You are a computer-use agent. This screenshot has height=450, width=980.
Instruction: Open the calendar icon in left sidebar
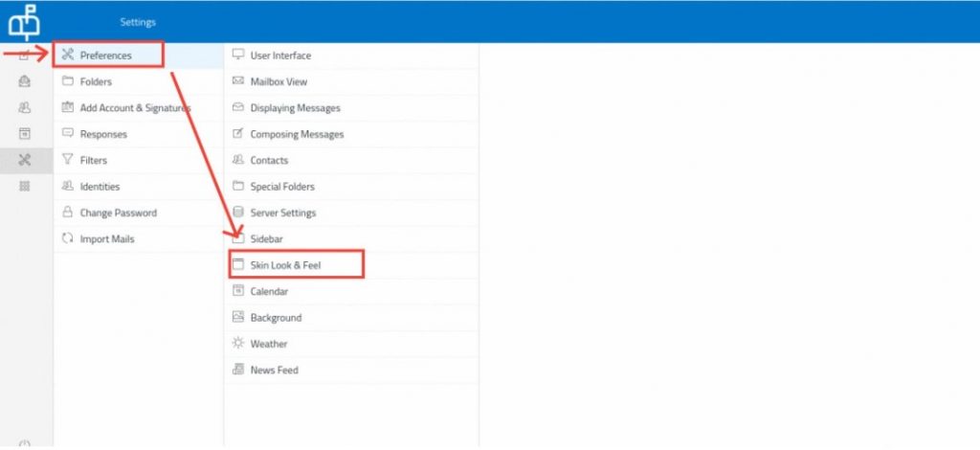(25, 134)
